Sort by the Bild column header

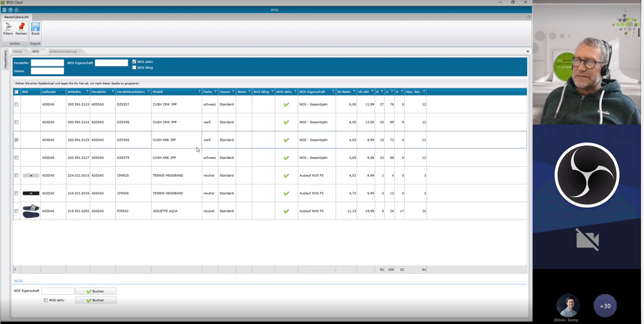tap(31, 92)
